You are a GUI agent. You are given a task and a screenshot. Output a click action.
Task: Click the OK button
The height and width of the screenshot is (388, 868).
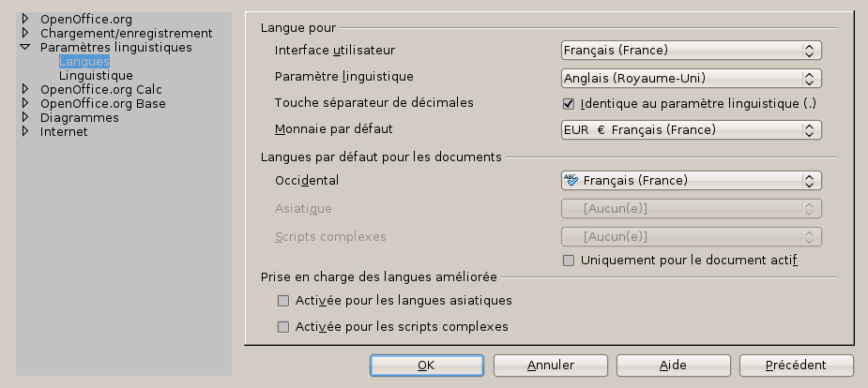coord(426,365)
